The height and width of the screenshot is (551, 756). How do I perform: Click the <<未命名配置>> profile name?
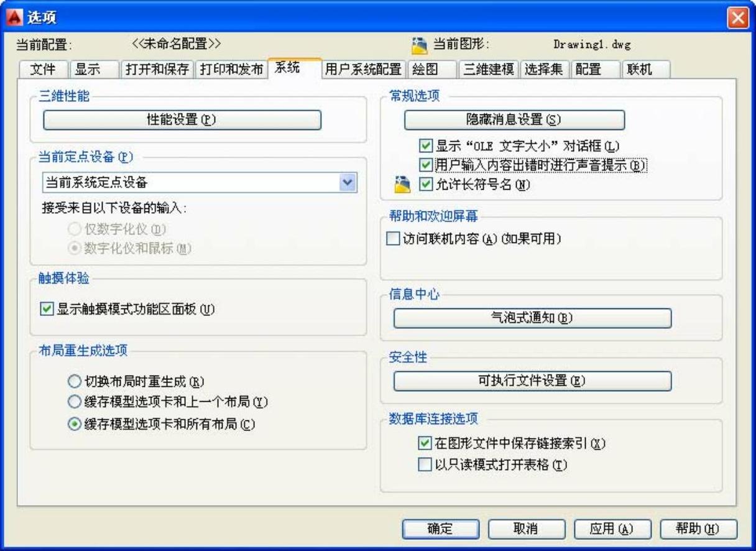pos(176,44)
